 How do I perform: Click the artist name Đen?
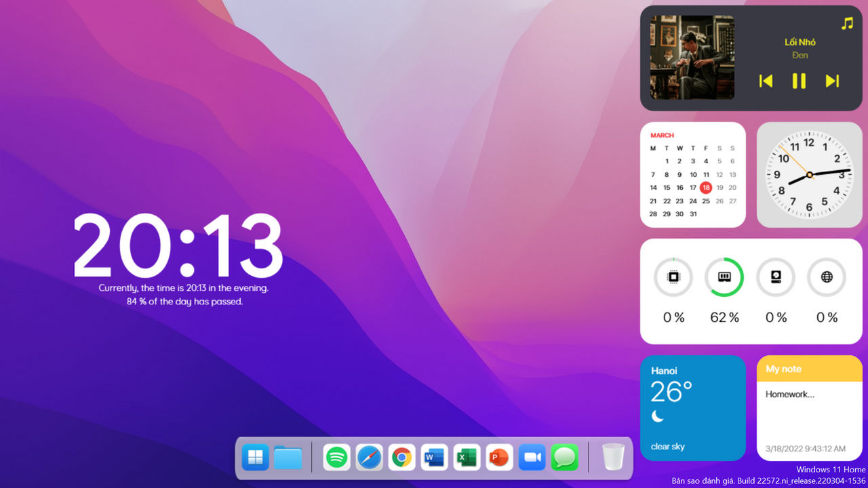click(800, 56)
